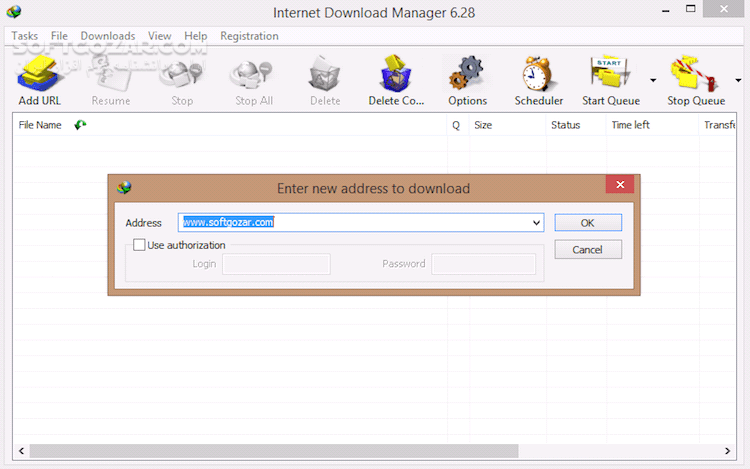Screen dimensions: 750x469
Task: Sort by the Status column header
Action: pos(565,125)
